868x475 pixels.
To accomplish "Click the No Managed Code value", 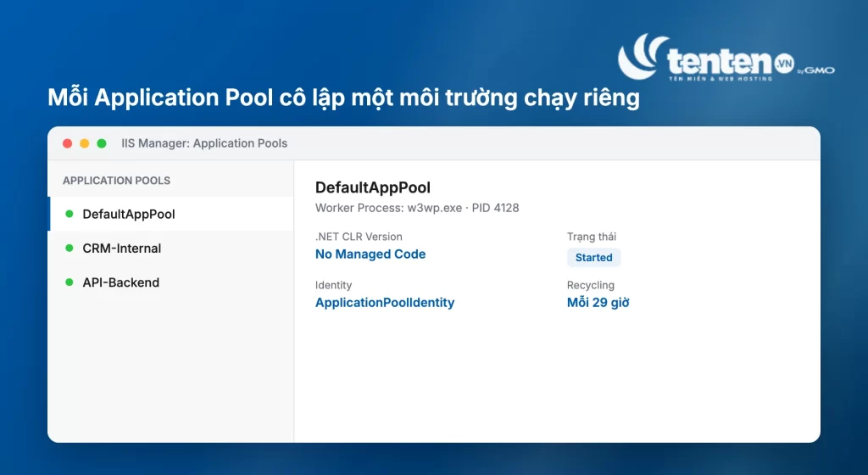I will pyautogui.click(x=370, y=254).
